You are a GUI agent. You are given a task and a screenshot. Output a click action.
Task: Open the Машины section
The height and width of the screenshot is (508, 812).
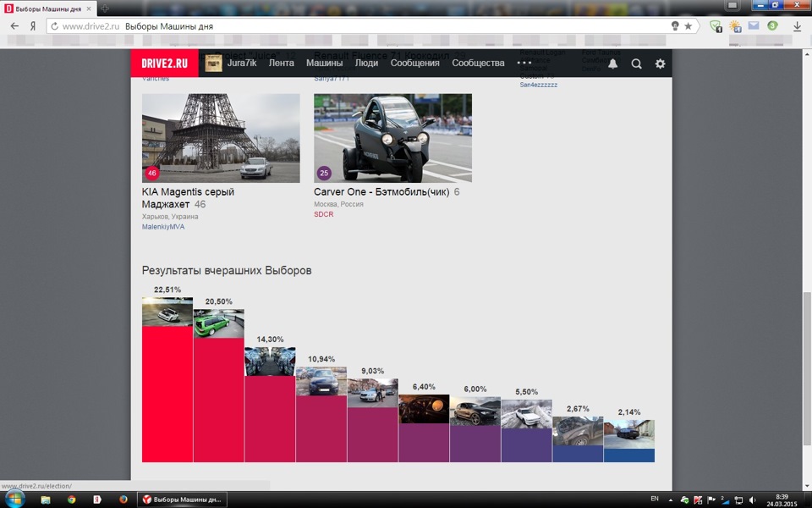pyautogui.click(x=324, y=63)
